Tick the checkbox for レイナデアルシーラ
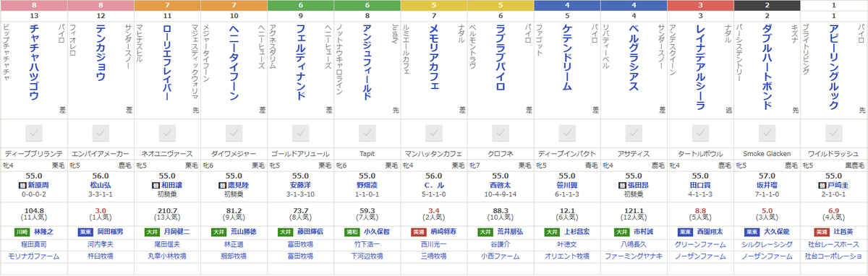 point(700,133)
